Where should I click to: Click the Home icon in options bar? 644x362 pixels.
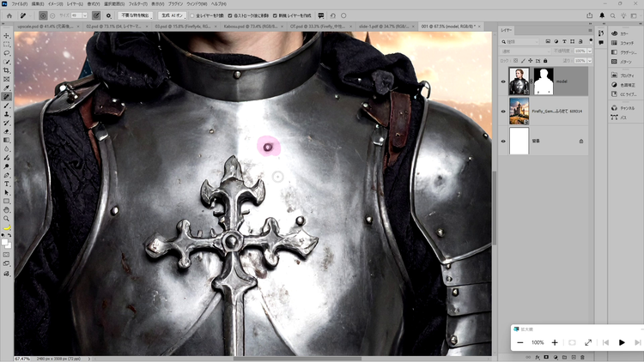point(7,15)
